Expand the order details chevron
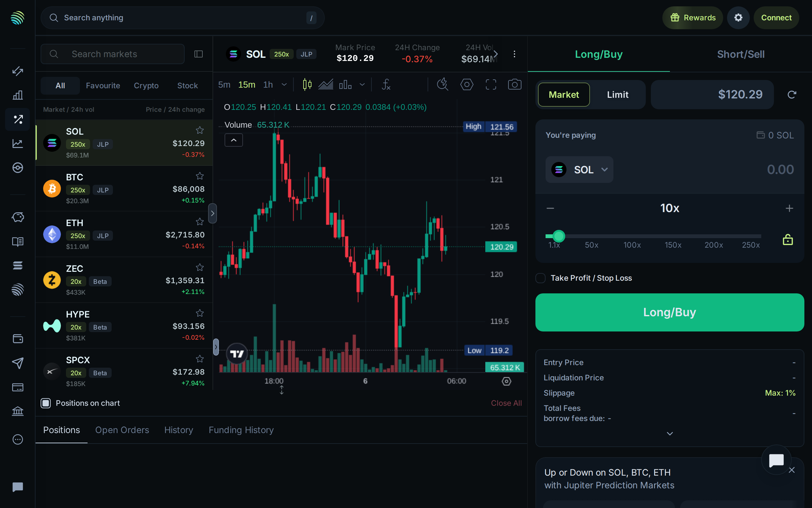 [x=670, y=433]
